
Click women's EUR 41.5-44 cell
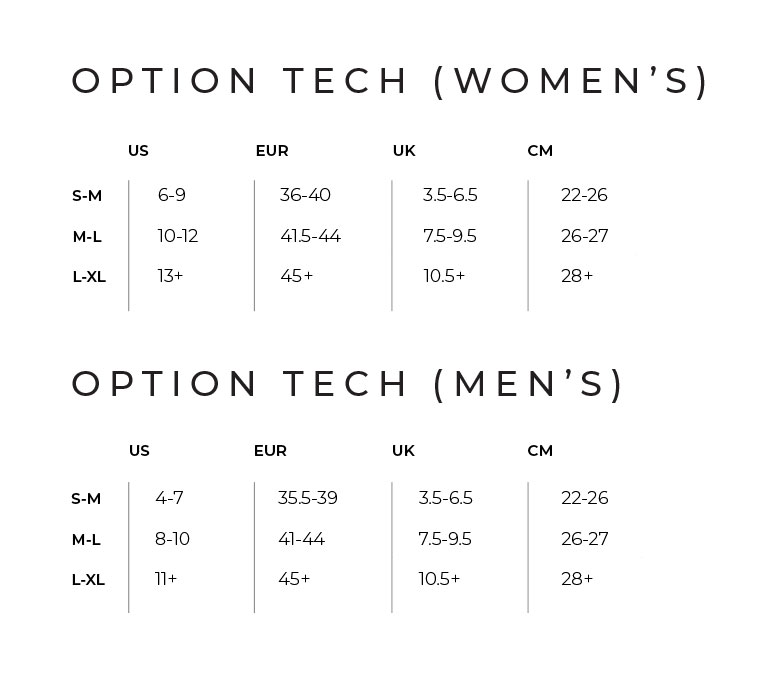(x=311, y=236)
